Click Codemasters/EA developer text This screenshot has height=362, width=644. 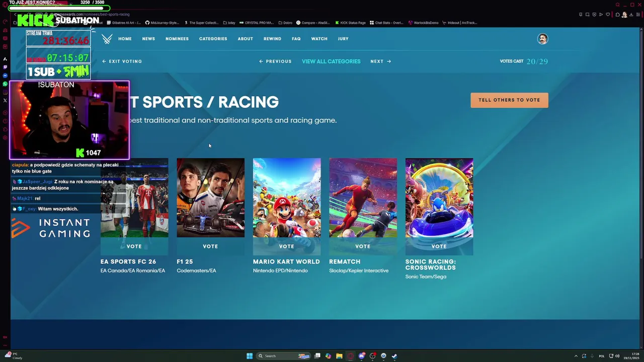[196, 270]
